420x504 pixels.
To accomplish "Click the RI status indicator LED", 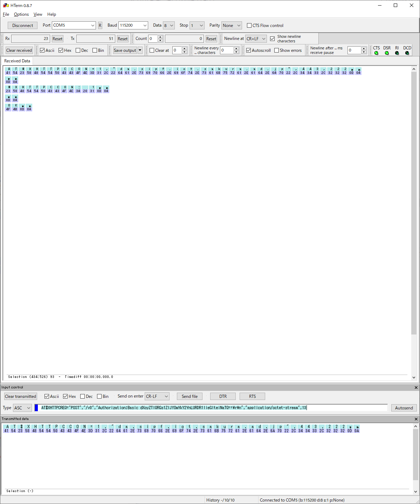I will tap(397, 53).
